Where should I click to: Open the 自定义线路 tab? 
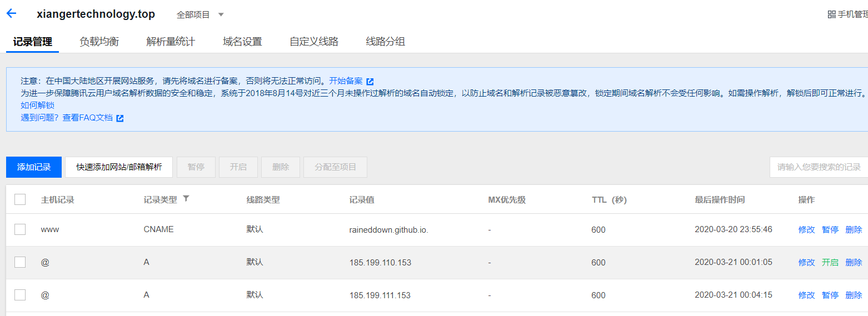pyautogui.click(x=314, y=42)
